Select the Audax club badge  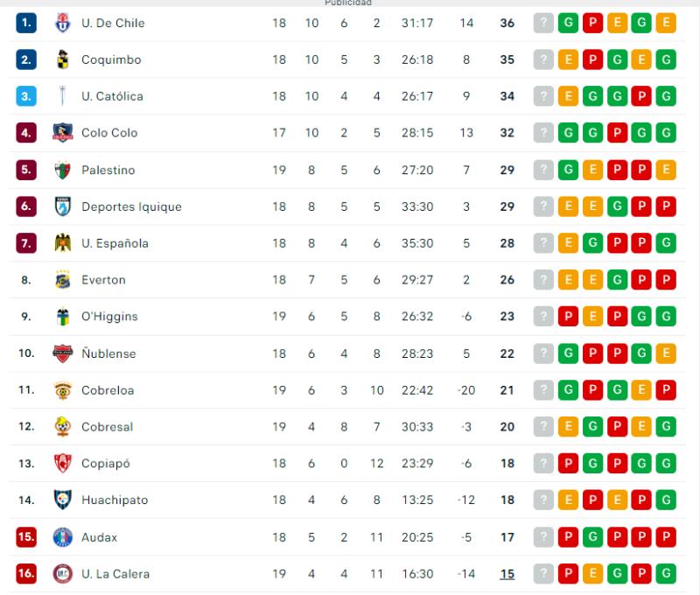(x=61, y=537)
